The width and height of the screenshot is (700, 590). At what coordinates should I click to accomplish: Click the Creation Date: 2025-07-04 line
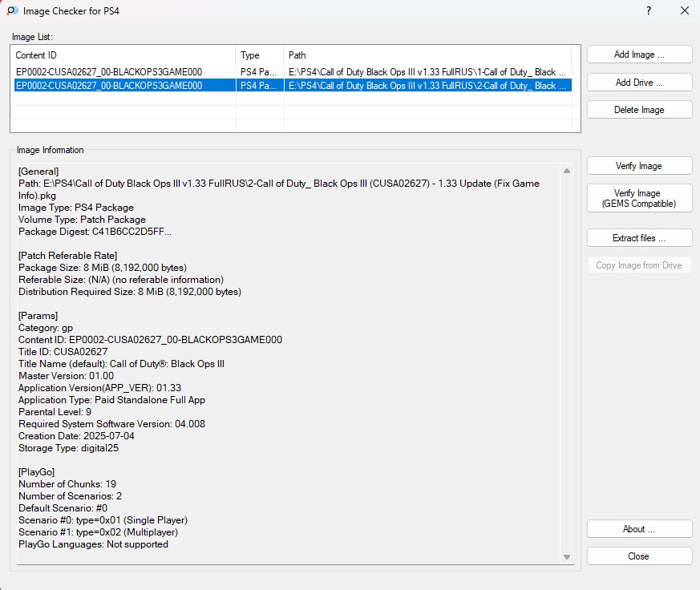tap(76, 436)
